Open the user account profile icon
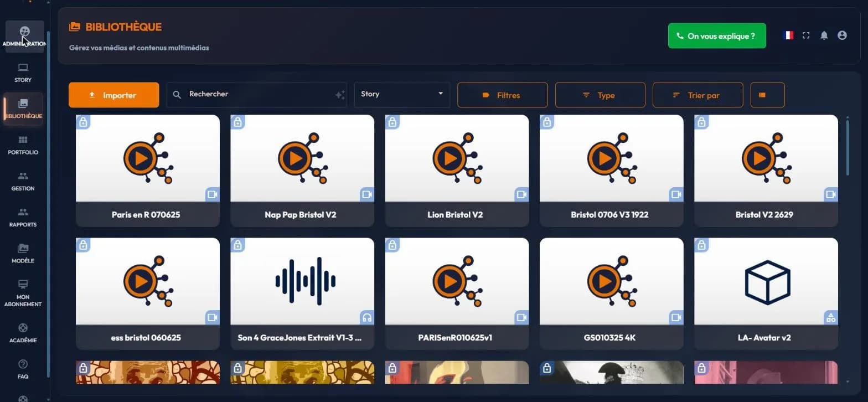The image size is (868, 402). [x=842, y=35]
